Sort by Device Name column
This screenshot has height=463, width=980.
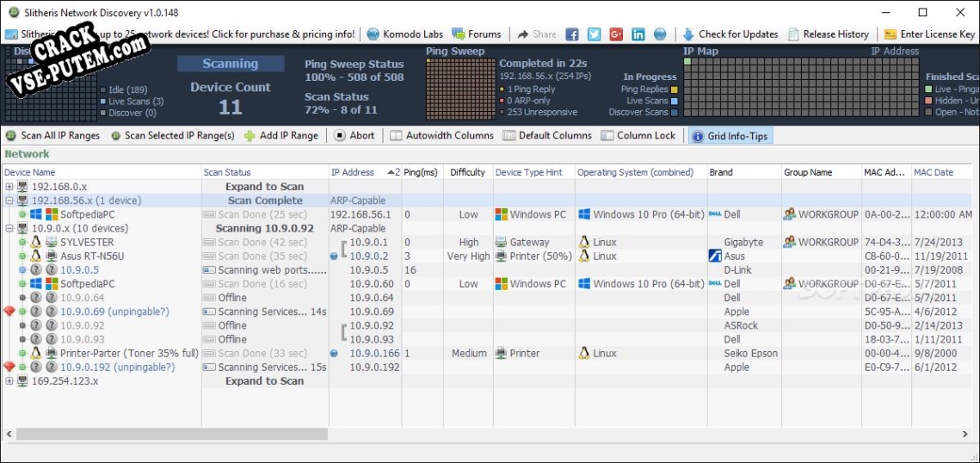pos(102,172)
